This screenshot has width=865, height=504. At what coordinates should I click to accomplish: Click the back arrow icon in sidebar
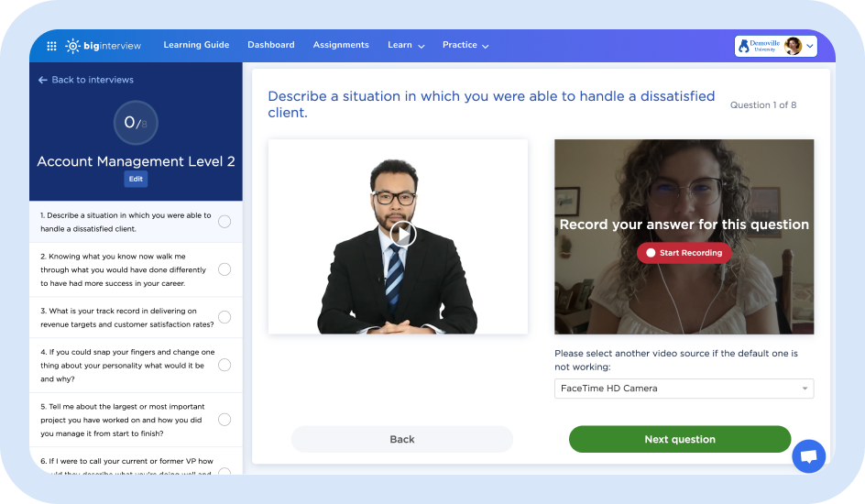tap(42, 80)
